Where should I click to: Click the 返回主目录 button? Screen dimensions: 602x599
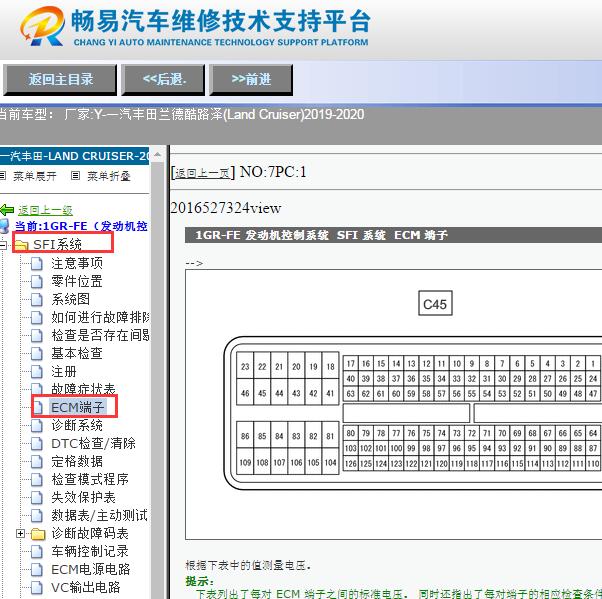point(60,80)
